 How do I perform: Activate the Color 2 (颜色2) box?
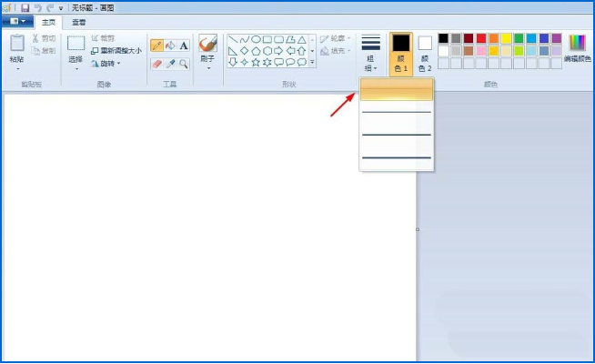click(x=425, y=54)
